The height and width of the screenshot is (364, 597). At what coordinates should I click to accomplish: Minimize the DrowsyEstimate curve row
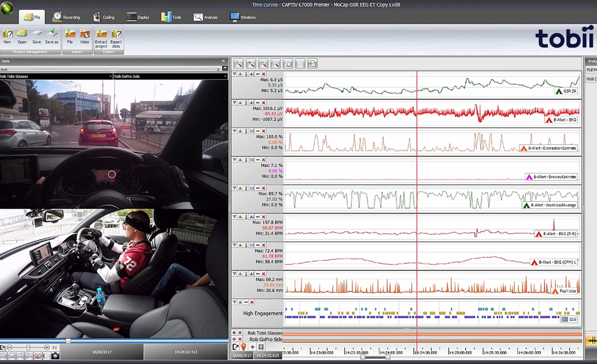click(258, 160)
